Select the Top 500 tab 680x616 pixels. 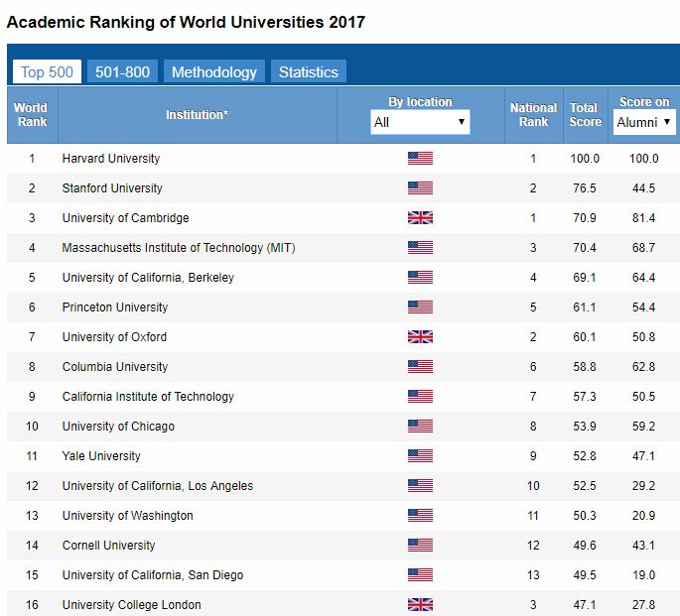47,71
